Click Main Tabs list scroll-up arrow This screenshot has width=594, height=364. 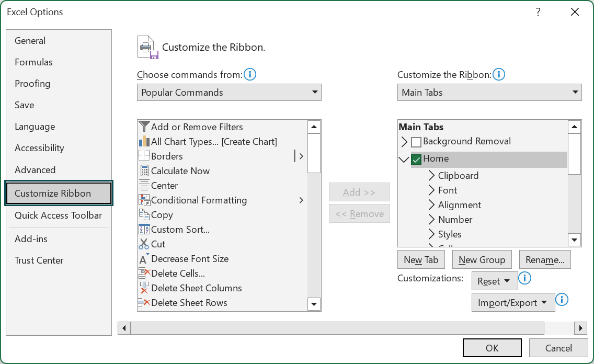click(574, 127)
